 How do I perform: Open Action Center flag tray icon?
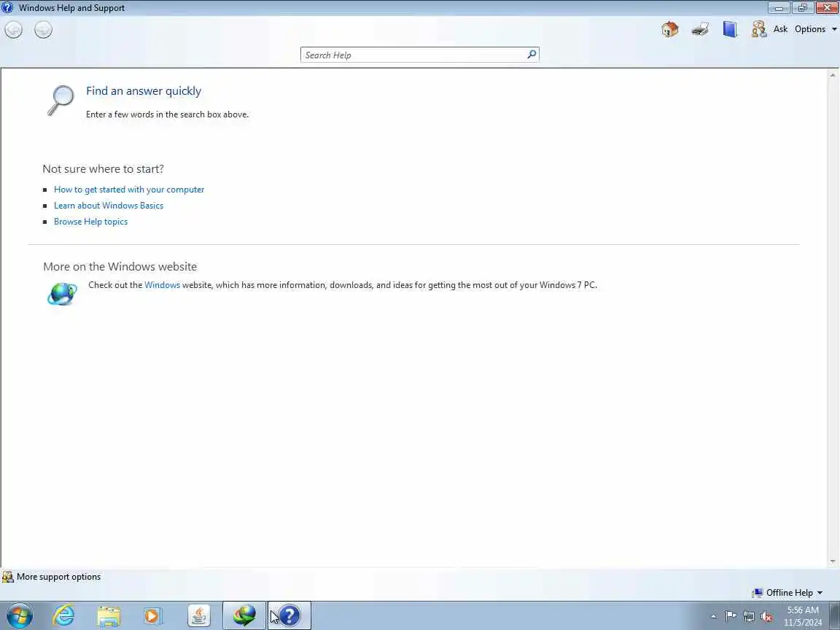tap(731, 617)
